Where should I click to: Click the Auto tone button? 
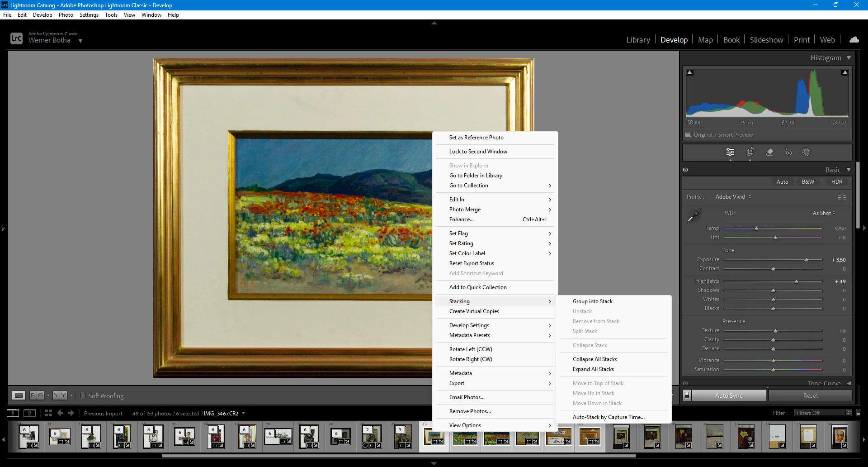[x=782, y=182]
